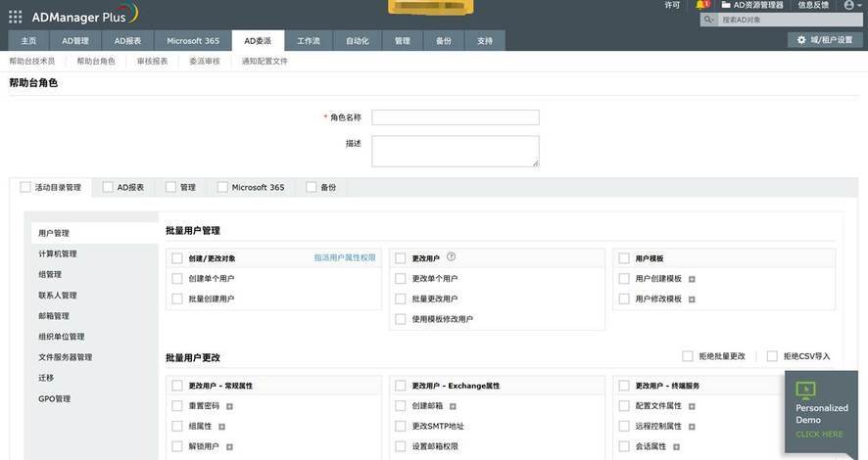Click the help icon beside 更改用户
The height and width of the screenshot is (460, 868).
pos(451,257)
